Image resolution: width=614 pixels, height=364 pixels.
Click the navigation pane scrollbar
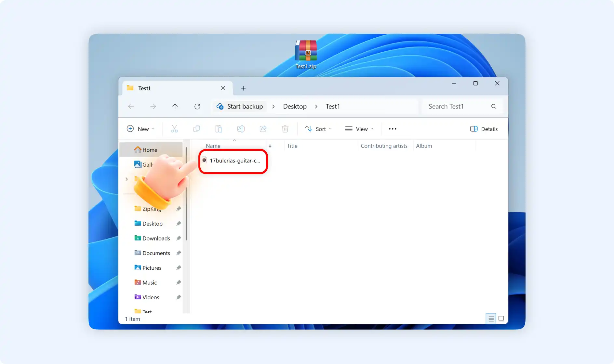(x=186, y=194)
